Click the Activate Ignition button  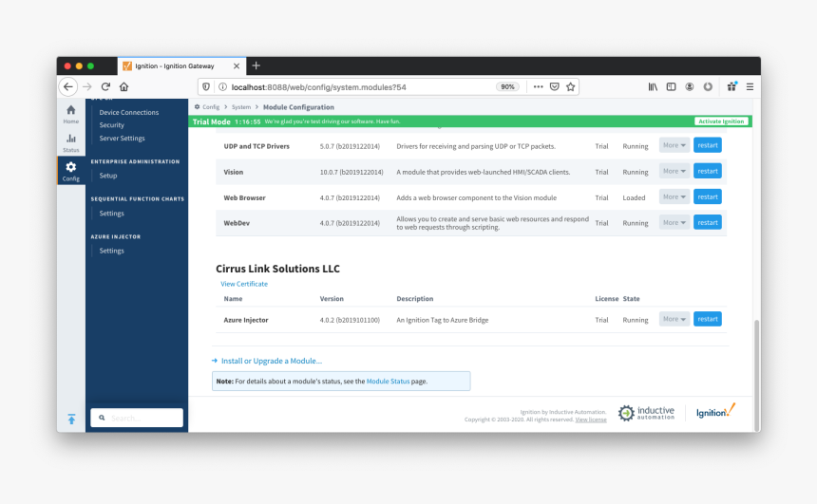click(721, 121)
